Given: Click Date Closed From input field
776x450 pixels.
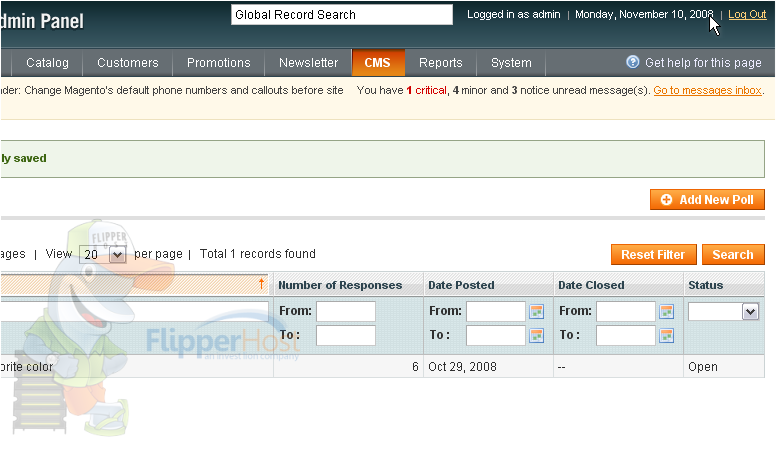Looking at the screenshot, I should pyautogui.click(x=626, y=311).
